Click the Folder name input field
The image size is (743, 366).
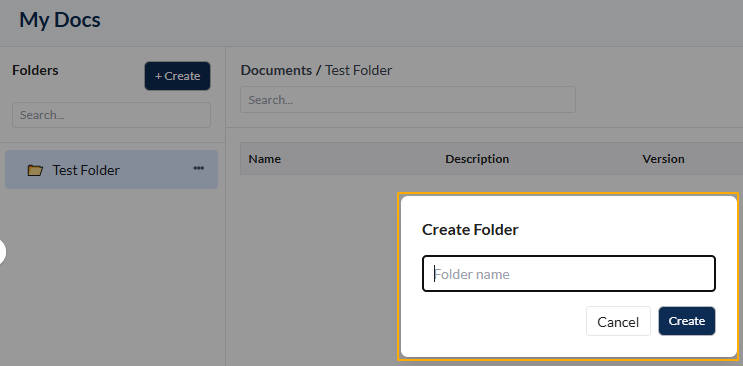coord(569,274)
